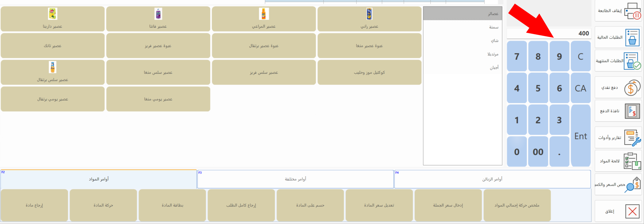Select the عصير سلس فريز product button
644x224 pixels.
pyautogui.click(x=264, y=72)
